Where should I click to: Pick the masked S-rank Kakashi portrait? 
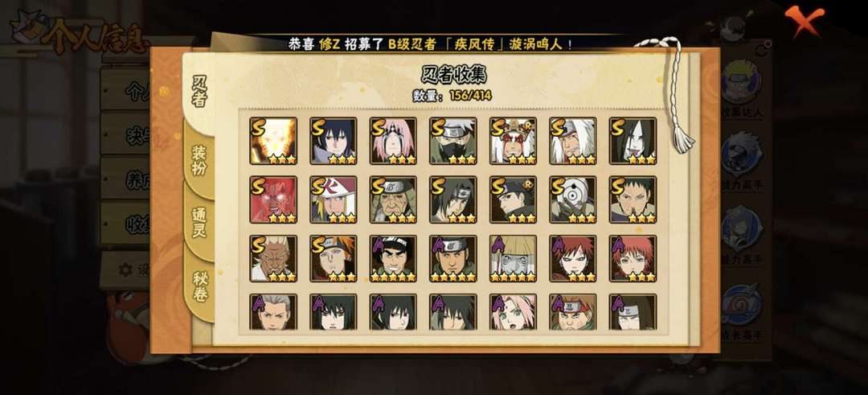(452, 141)
